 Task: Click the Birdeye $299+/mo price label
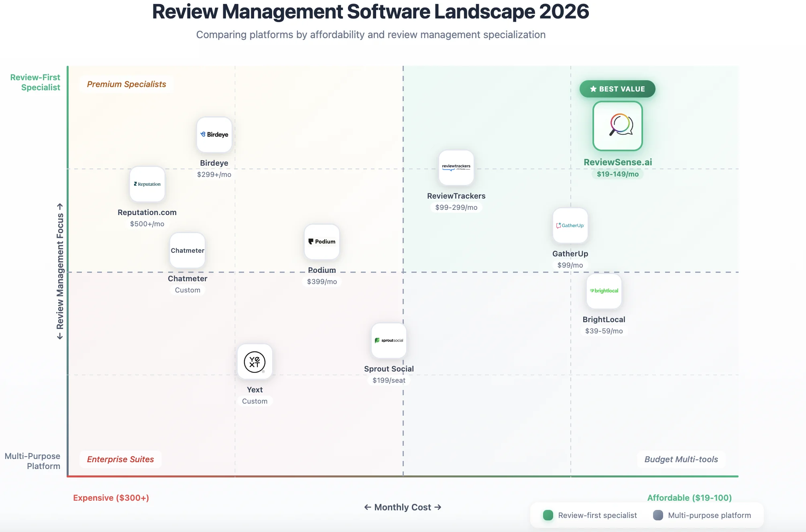(x=214, y=175)
